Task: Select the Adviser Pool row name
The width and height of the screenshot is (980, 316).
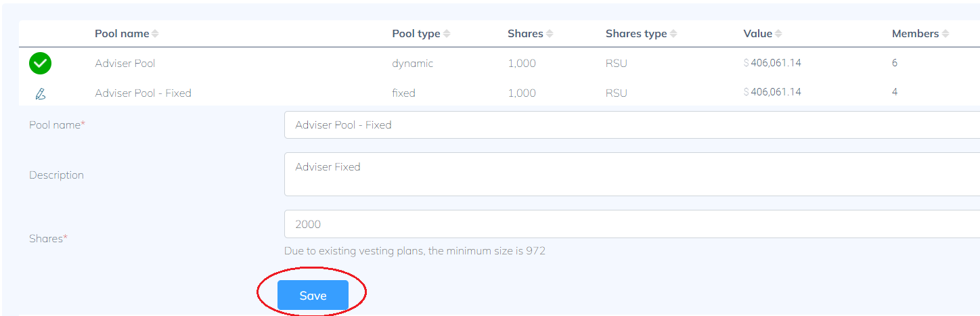Action: pos(125,64)
